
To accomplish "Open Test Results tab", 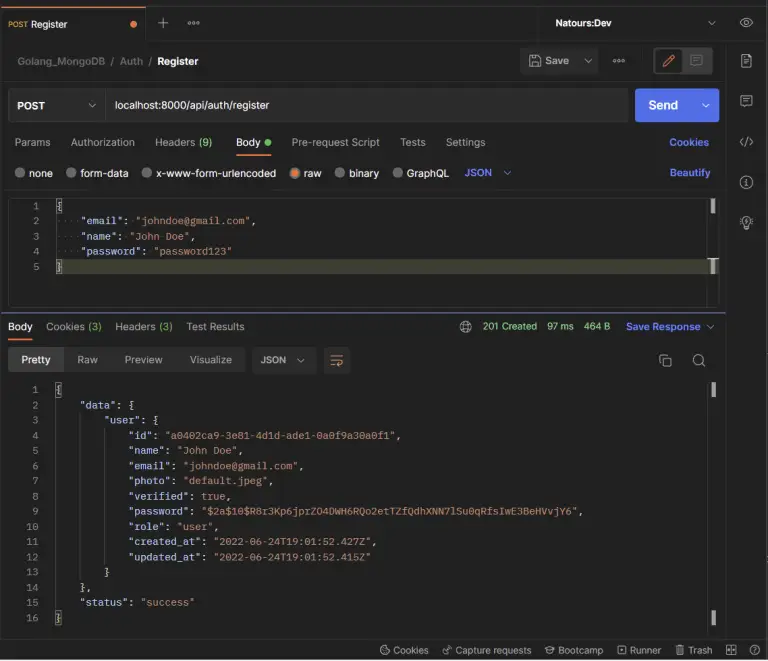I will [215, 327].
